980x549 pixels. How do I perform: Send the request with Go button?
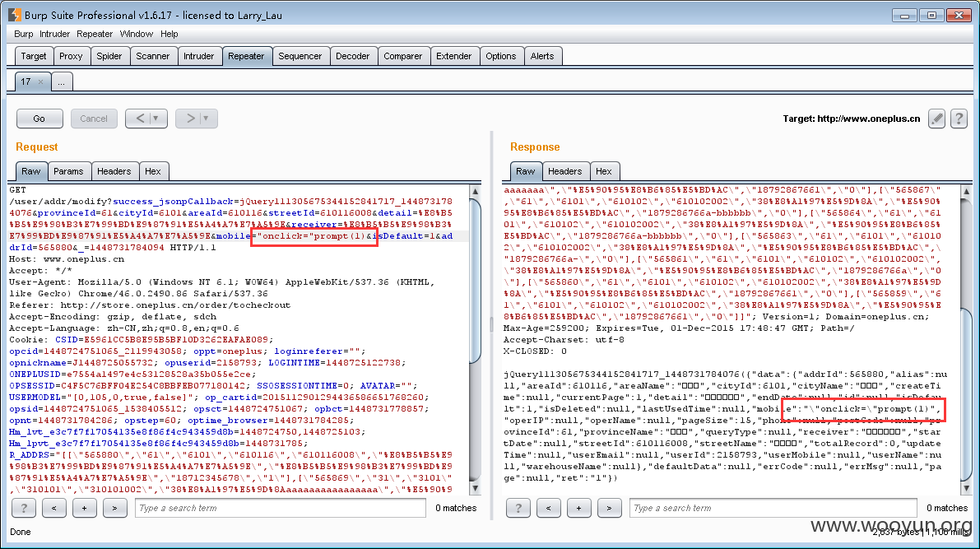click(x=39, y=119)
